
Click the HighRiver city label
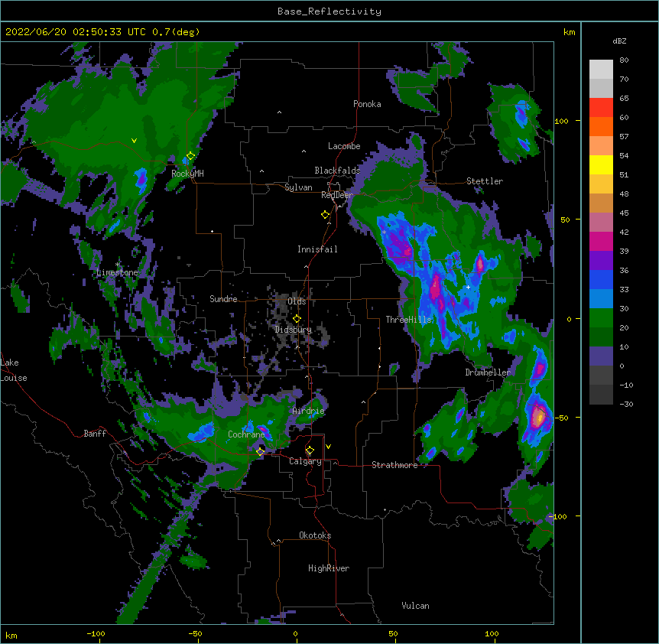[329, 568]
